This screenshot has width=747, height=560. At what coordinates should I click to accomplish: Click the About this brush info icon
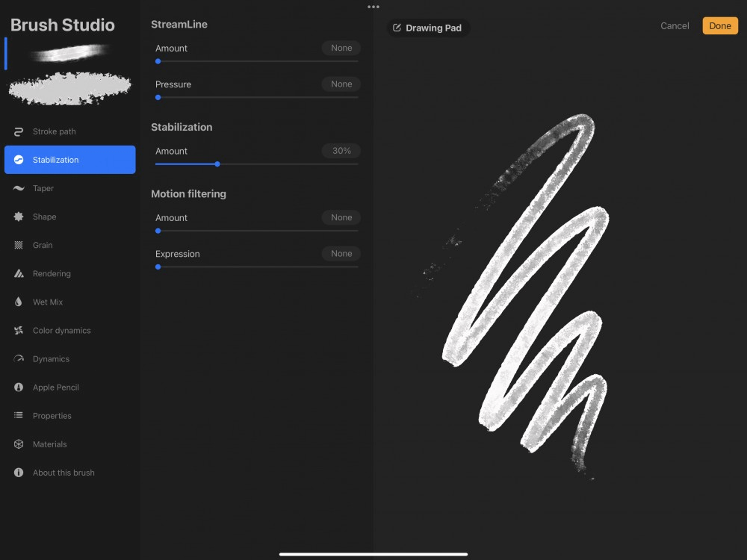click(x=19, y=473)
